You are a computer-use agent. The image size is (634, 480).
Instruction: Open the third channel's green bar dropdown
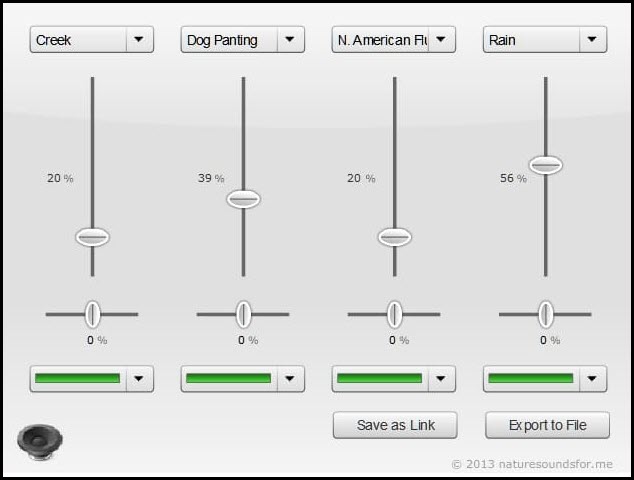(x=393, y=379)
